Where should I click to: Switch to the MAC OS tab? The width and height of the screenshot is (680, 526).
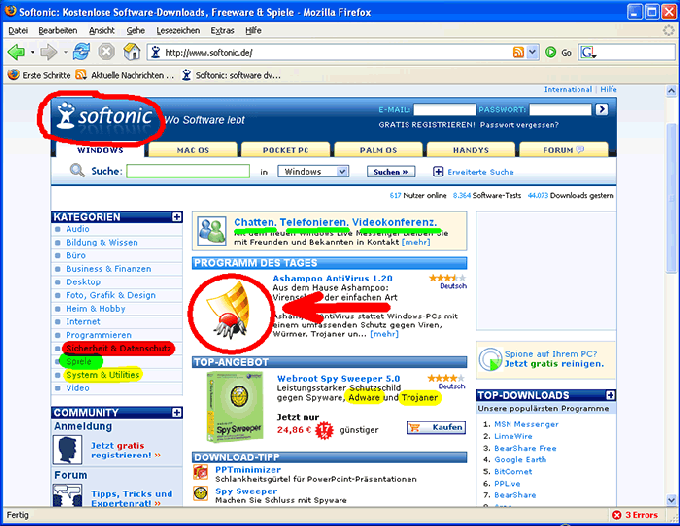[x=193, y=150]
